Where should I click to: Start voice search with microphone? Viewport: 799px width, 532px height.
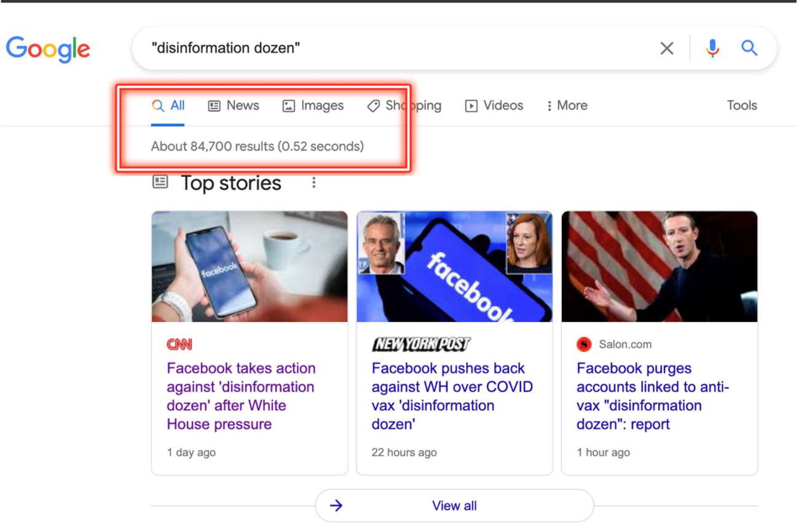click(x=712, y=49)
